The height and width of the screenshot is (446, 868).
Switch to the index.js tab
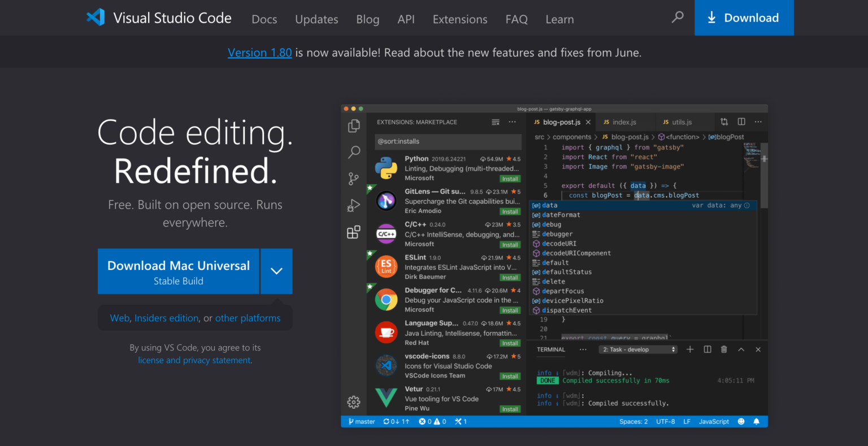(x=626, y=121)
